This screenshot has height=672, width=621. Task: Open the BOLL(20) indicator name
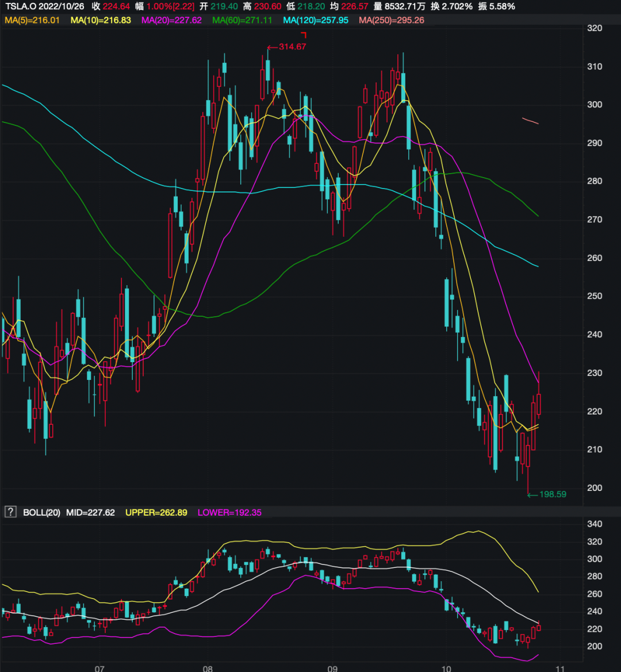pos(42,512)
